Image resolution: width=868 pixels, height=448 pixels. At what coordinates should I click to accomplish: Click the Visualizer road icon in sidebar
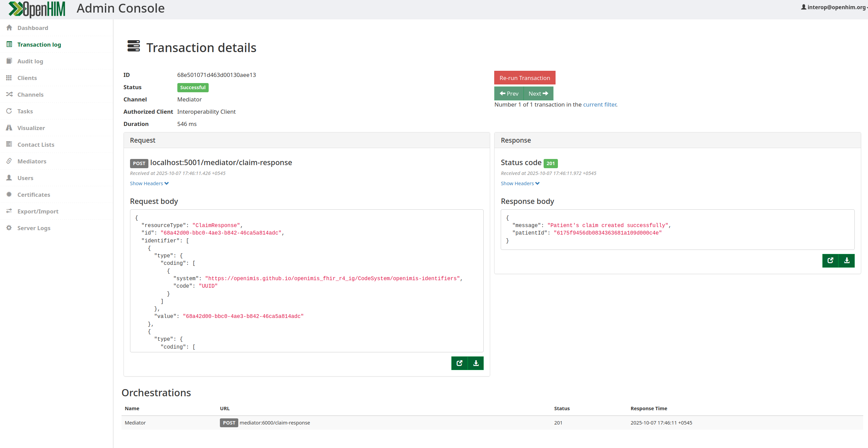9,128
